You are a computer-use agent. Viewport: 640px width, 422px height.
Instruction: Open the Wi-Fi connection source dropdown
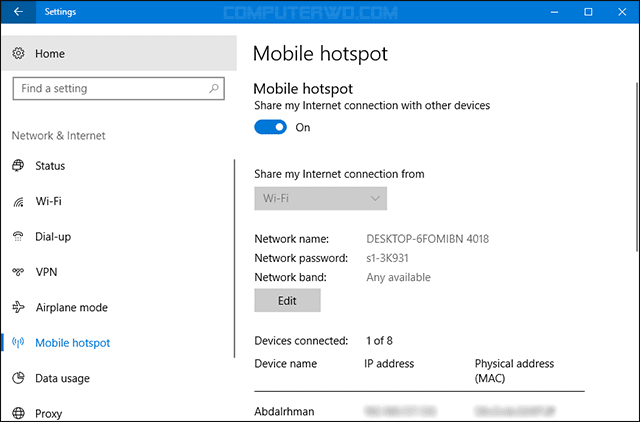tap(320, 198)
